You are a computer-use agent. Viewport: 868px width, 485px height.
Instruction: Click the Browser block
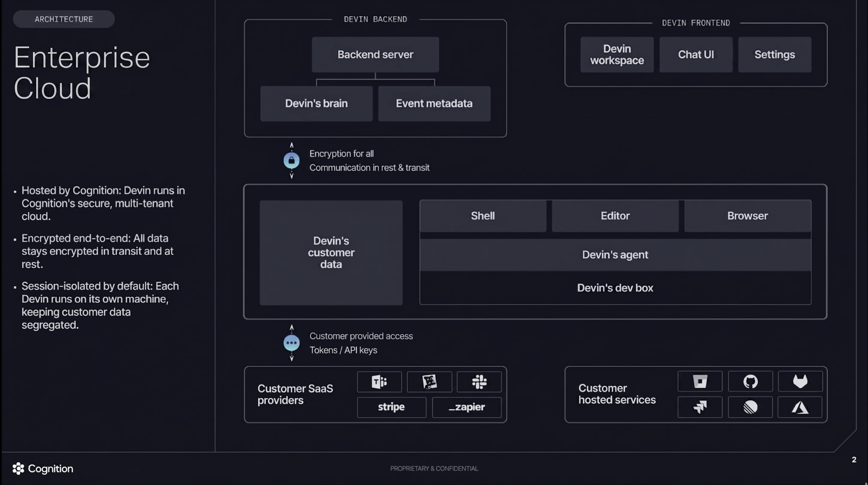click(x=748, y=216)
